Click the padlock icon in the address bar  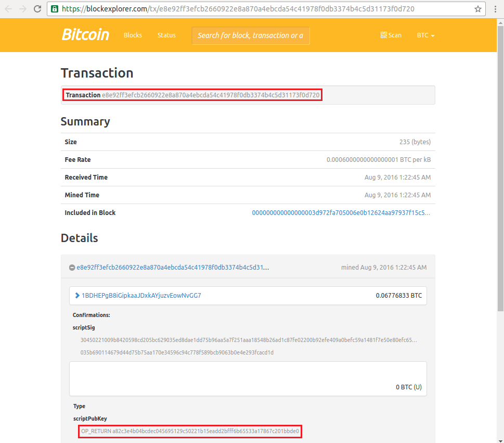coord(55,9)
